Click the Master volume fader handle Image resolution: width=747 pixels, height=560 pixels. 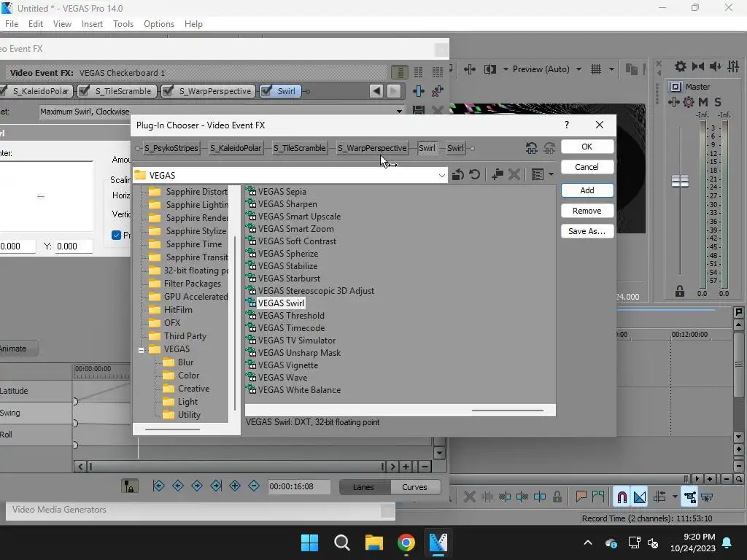click(x=680, y=181)
